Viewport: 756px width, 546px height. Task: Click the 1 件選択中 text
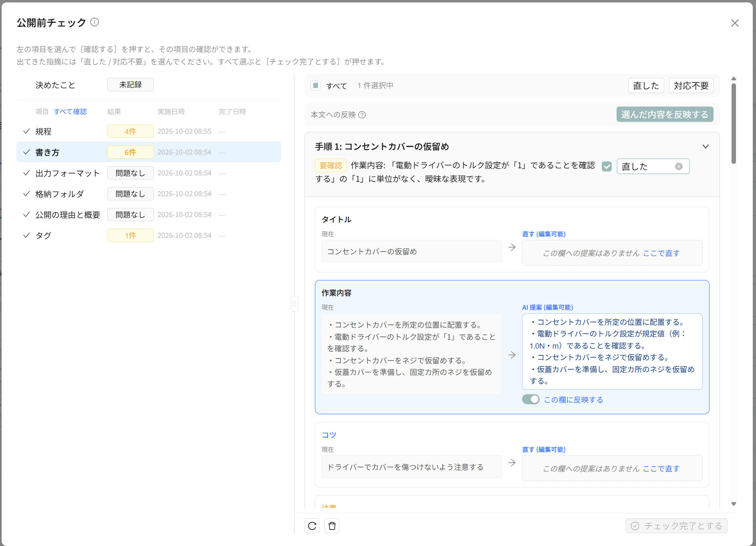tap(375, 85)
